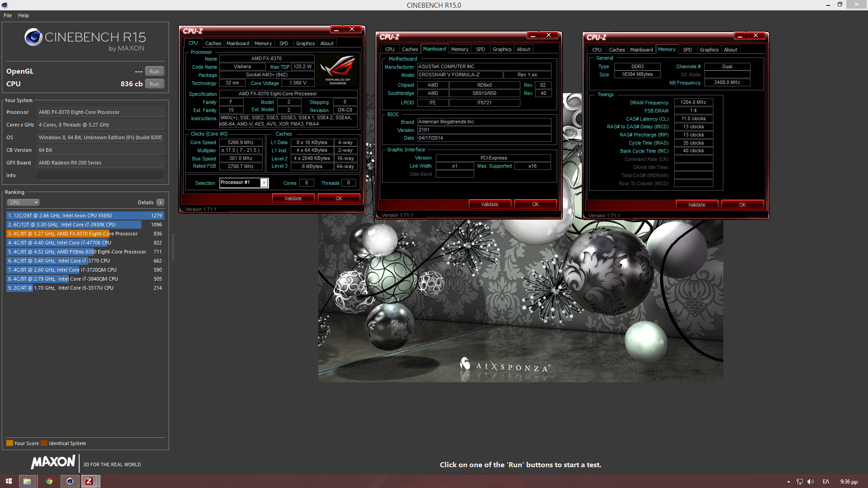868x488 pixels.
Task: Open Graphics tab in first CPU-Z
Action: tap(306, 43)
